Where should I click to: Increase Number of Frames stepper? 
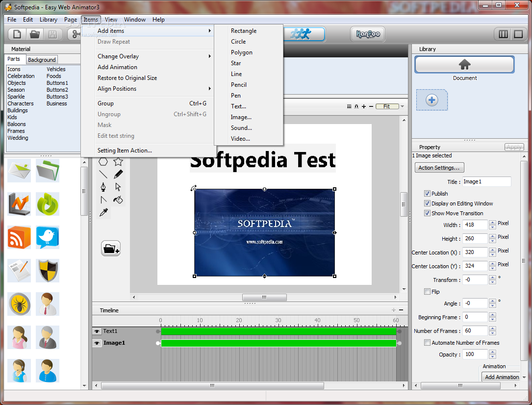(492, 329)
